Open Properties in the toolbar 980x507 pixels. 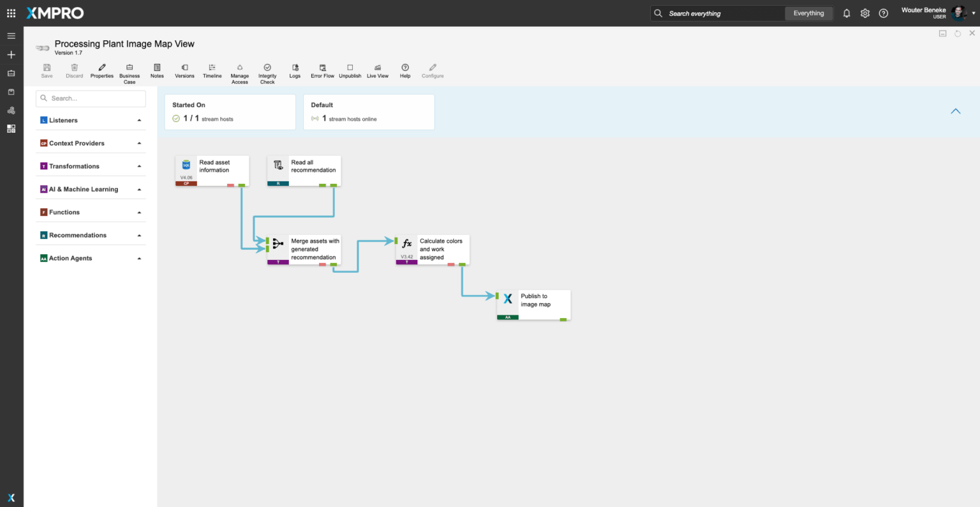click(101, 71)
